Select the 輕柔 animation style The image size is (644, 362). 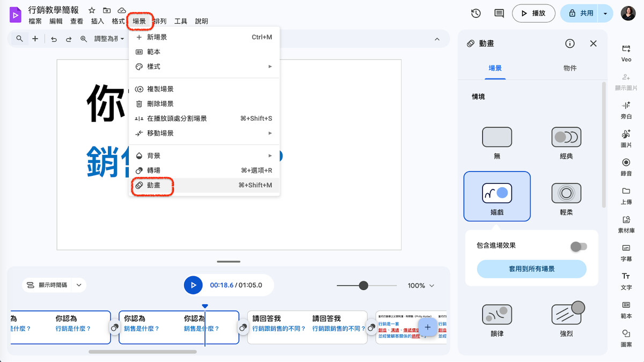tap(566, 198)
